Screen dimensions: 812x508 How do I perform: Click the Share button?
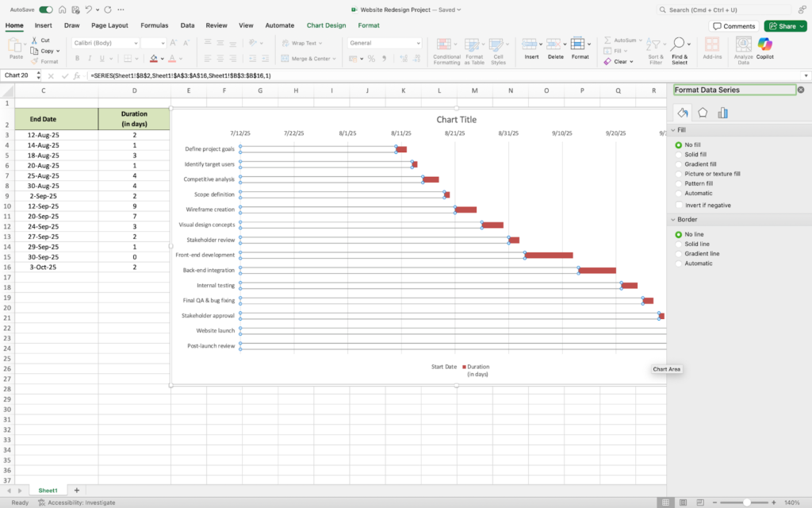785,25
